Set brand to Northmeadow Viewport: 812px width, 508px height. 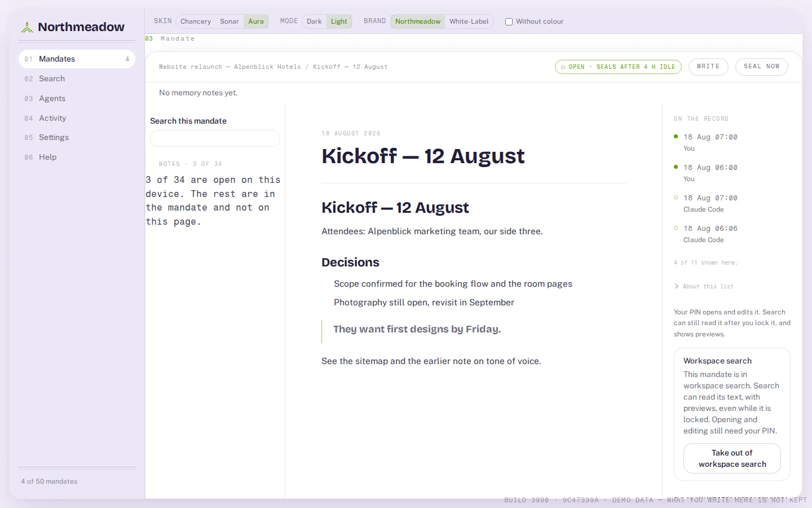point(418,21)
